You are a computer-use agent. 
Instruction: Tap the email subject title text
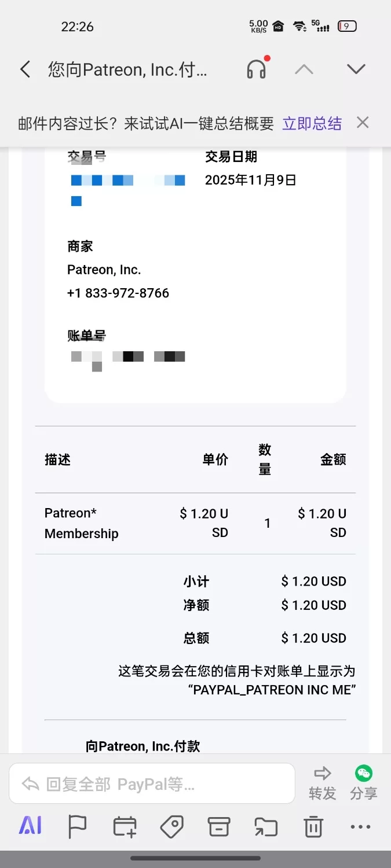(127, 69)
